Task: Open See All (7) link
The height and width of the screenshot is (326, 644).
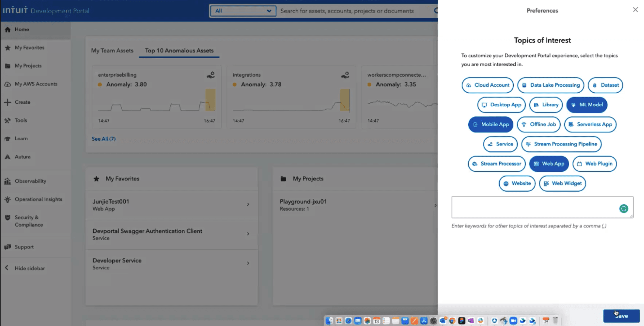Action: (x=104, y=139)
